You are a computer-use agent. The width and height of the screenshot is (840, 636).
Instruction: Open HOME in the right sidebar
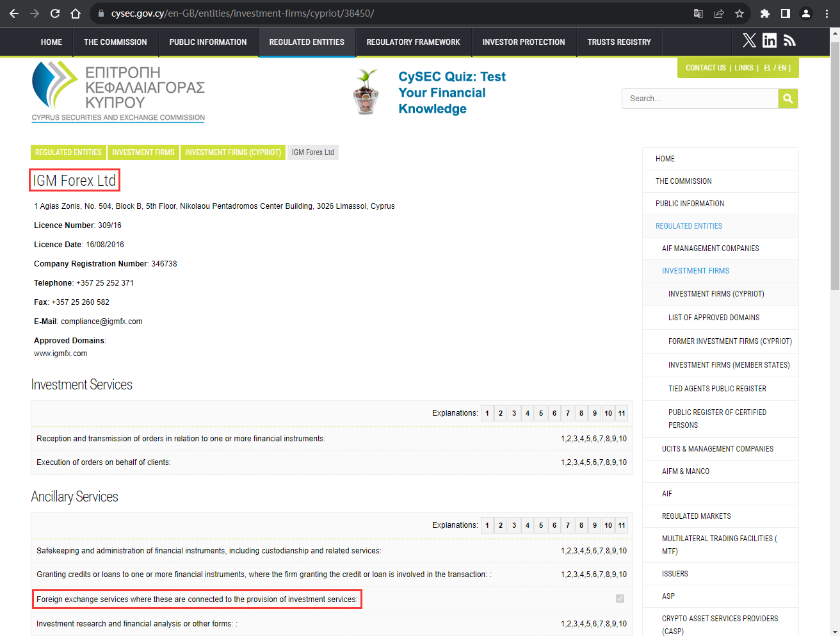[720, 159]
